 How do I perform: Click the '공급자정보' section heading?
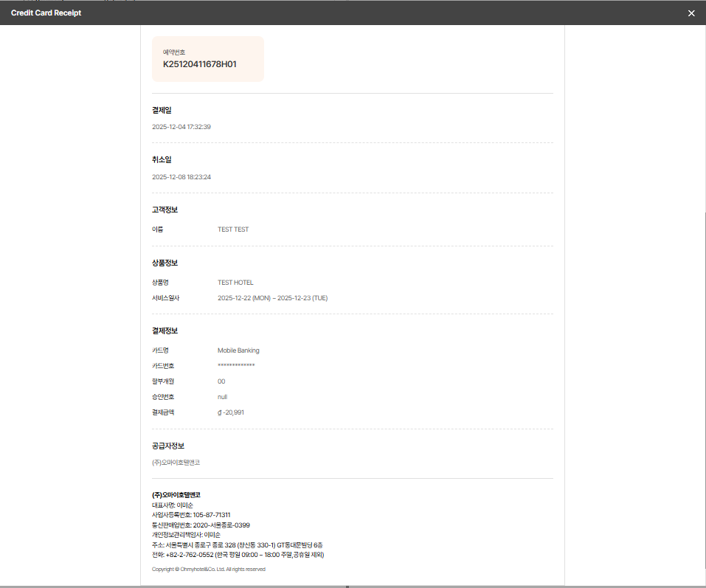tap(168, 446)
